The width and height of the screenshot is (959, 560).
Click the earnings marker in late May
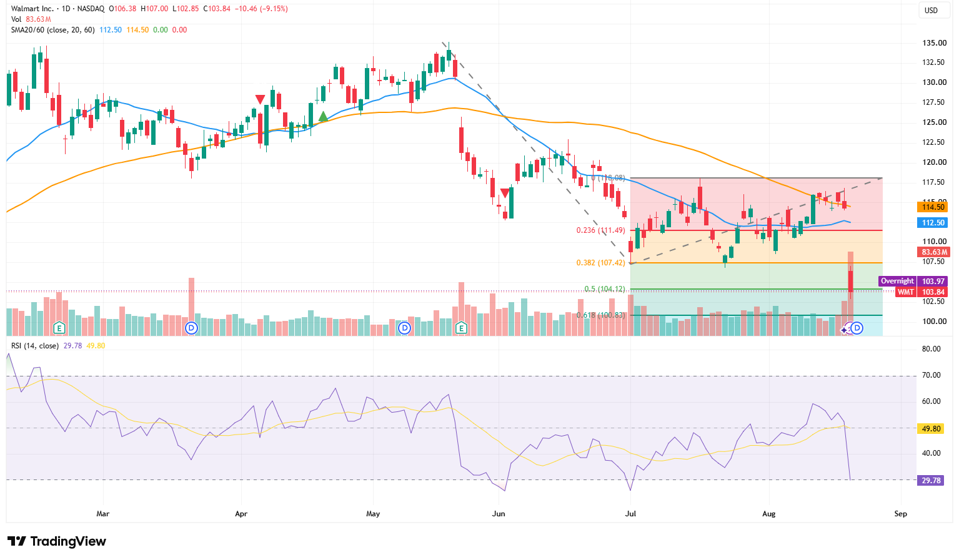pos(462,328)
